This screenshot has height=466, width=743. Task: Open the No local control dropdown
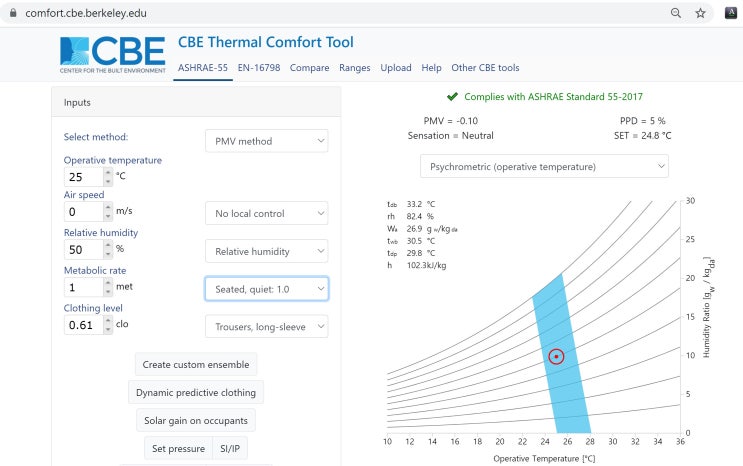pyautogui.click(x=266, y=213)
